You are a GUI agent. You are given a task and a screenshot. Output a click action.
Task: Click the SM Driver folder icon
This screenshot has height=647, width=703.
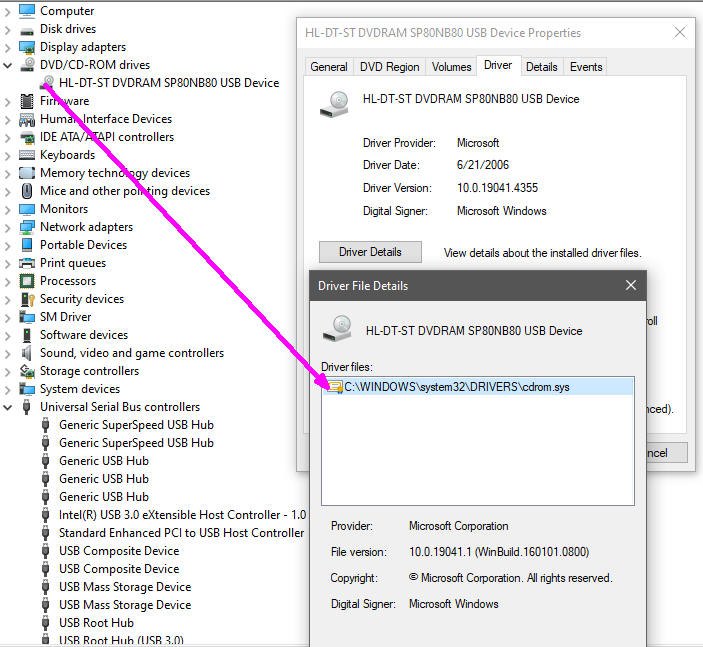[27, 317]
